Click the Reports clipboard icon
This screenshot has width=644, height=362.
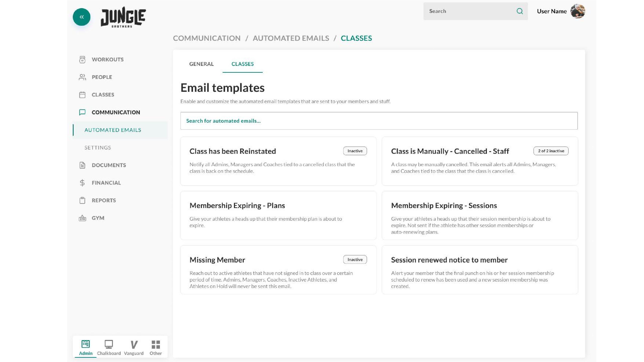(82, 200)
